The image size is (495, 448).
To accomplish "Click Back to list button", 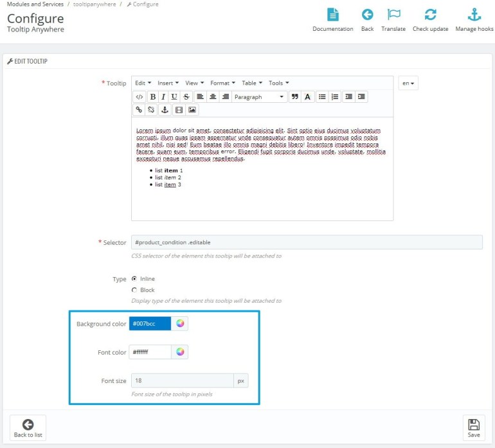I will point(28,428).
